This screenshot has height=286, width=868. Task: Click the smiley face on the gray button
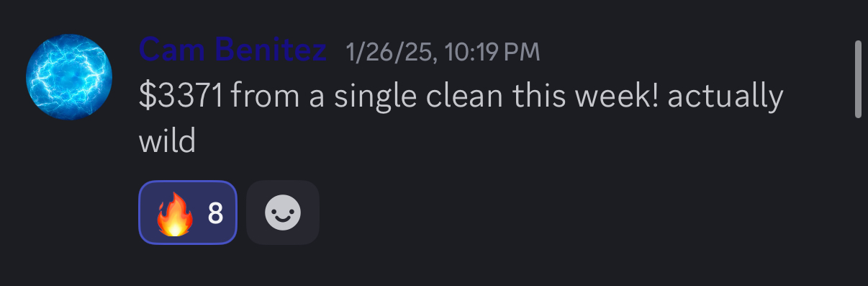[283, 213]
